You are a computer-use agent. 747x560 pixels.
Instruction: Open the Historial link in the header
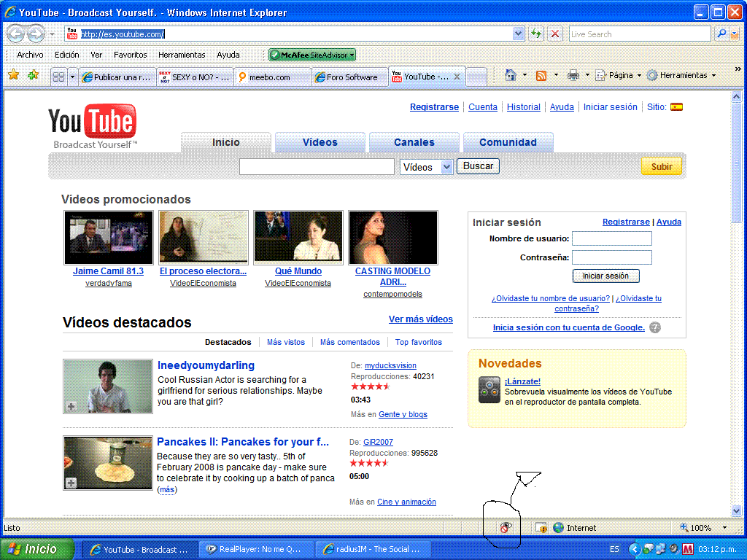point(524,107)
